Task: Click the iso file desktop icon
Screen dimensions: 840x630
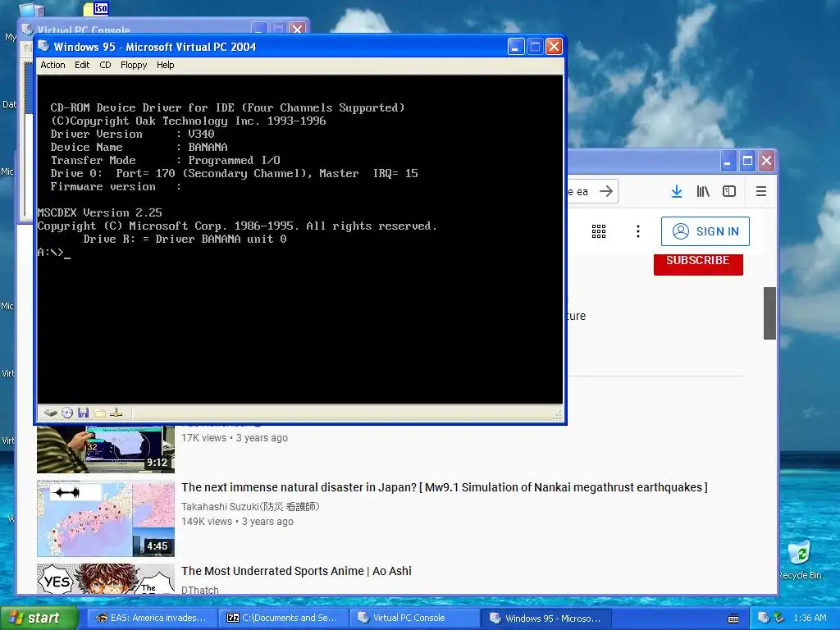Action: coord(97,8)
